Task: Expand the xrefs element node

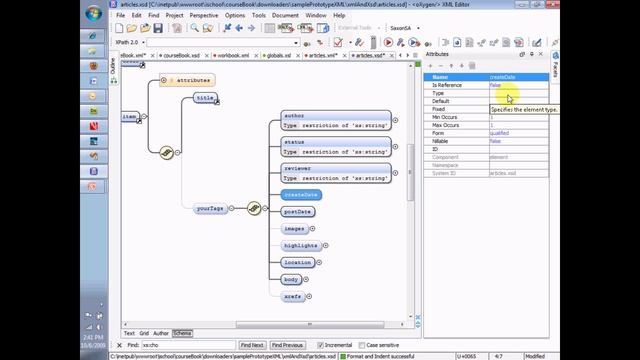Action: point(309,296)
